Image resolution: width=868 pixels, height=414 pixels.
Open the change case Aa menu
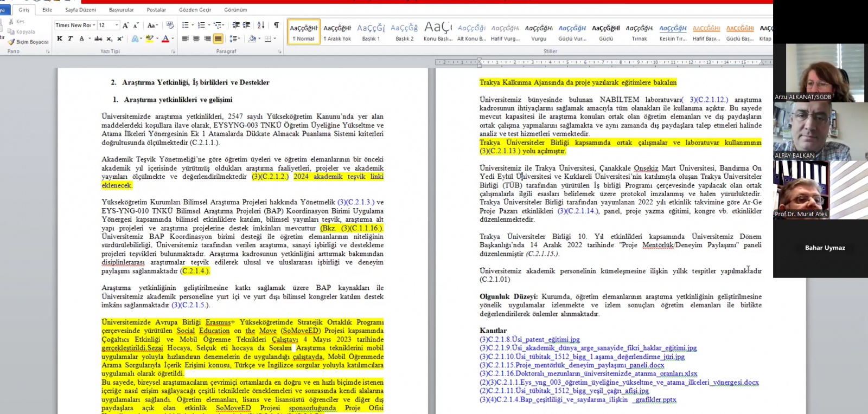[x=152, y=25]
